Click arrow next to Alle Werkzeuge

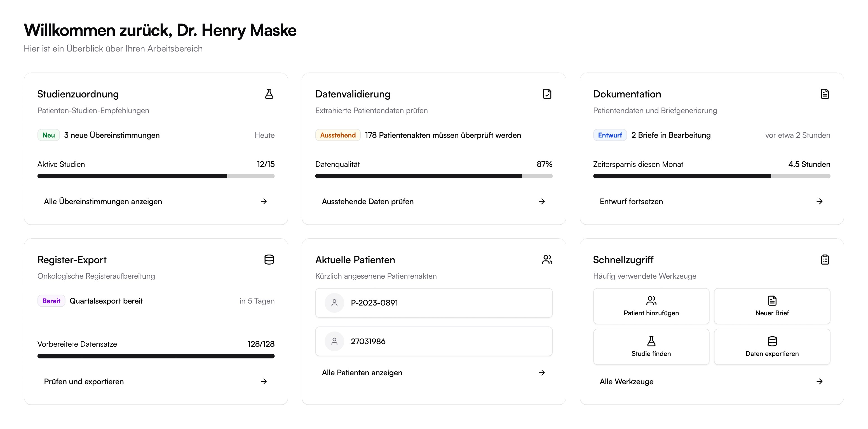[x=819, y=381]
